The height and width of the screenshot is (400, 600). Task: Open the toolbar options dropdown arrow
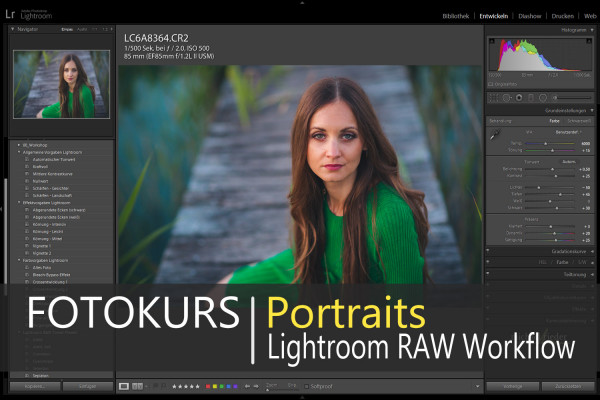[477, 387]
